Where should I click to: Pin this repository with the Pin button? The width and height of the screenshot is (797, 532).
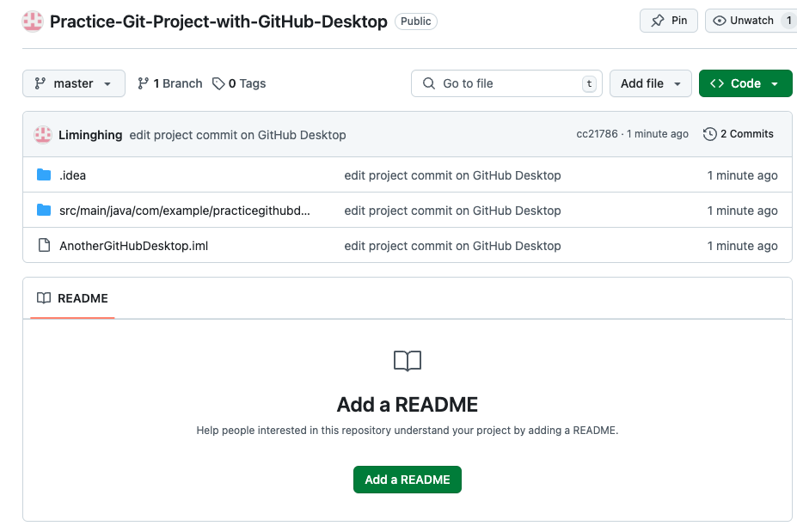pos(668,21)
